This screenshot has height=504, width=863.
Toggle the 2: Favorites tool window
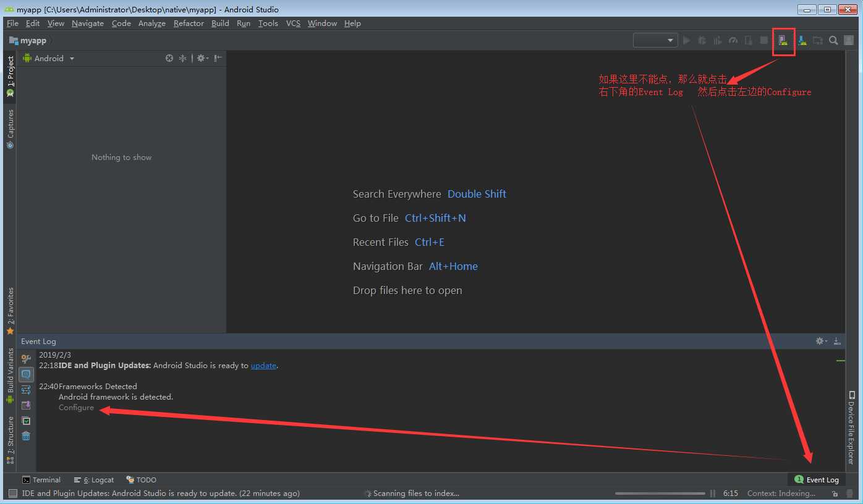pos(10,311)
